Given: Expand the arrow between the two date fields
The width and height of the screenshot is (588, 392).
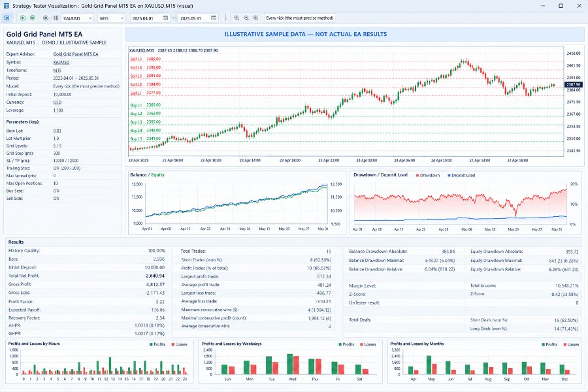Looking at the screenshot, I should [x=173, y=18].
